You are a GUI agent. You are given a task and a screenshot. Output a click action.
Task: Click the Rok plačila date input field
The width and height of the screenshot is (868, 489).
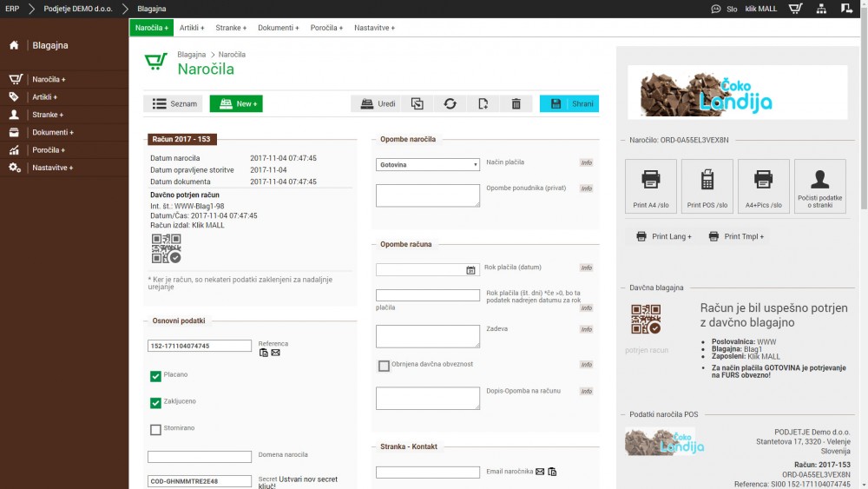pyautogui.click(x=422, y=270)
